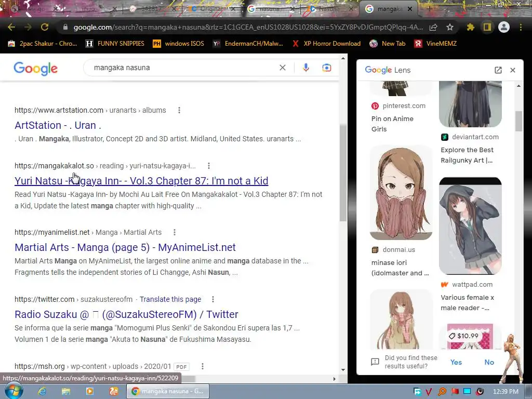Reload the page with the refresh icon
This screenshot has width=532, height=399.
point(45,27)
